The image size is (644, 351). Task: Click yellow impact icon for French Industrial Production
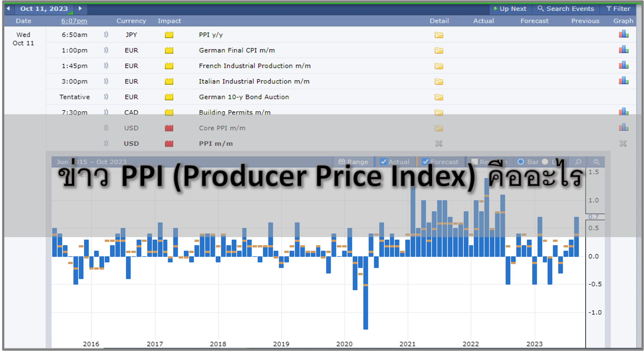click(169, 66)
